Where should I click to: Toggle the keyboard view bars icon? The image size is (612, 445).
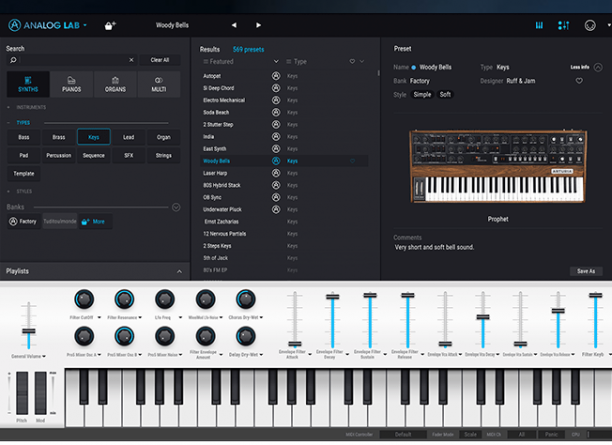click(537, 25)
